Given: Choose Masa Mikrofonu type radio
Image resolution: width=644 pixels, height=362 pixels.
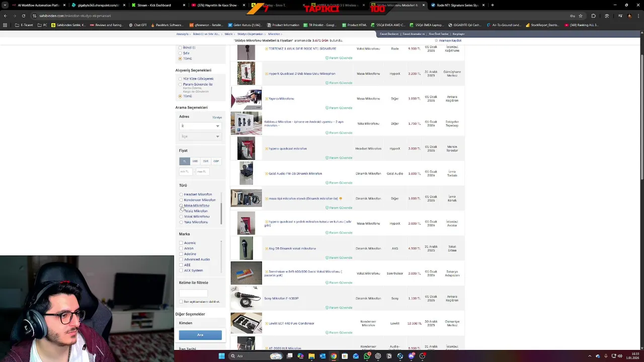Looking at the screenshot, I should click(x=181, y=206).
